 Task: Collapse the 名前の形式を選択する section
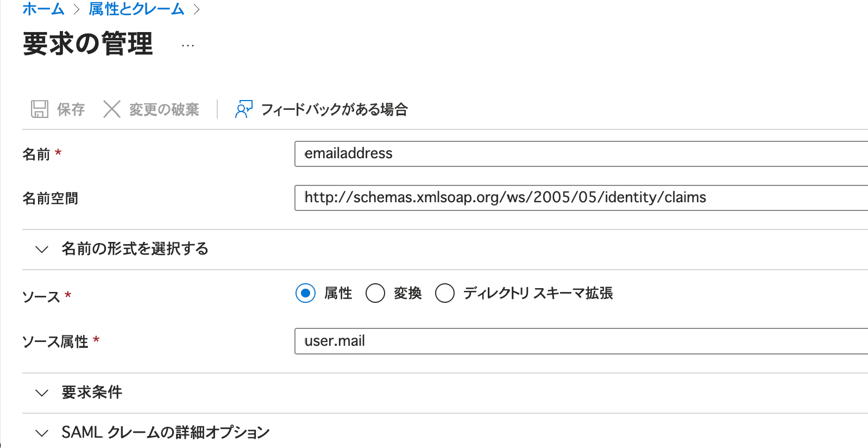coord(135,249)
